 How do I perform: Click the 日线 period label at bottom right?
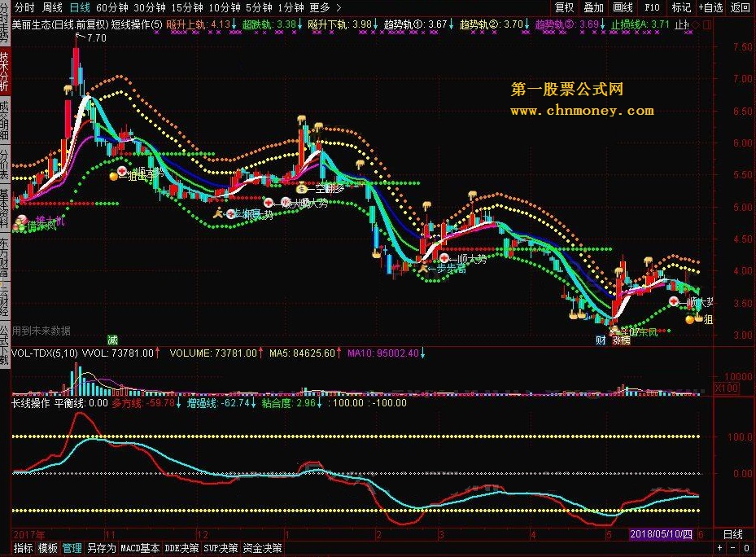733,534
